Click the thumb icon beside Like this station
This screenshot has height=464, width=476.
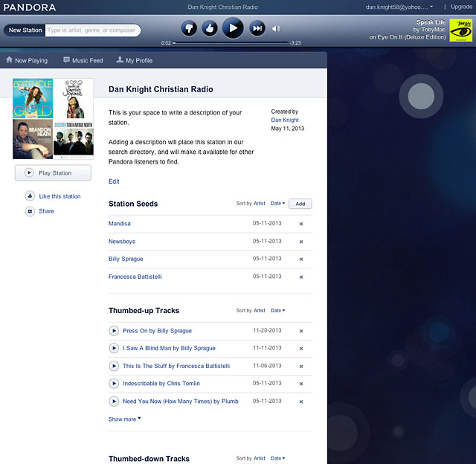(x=30, y=196)
